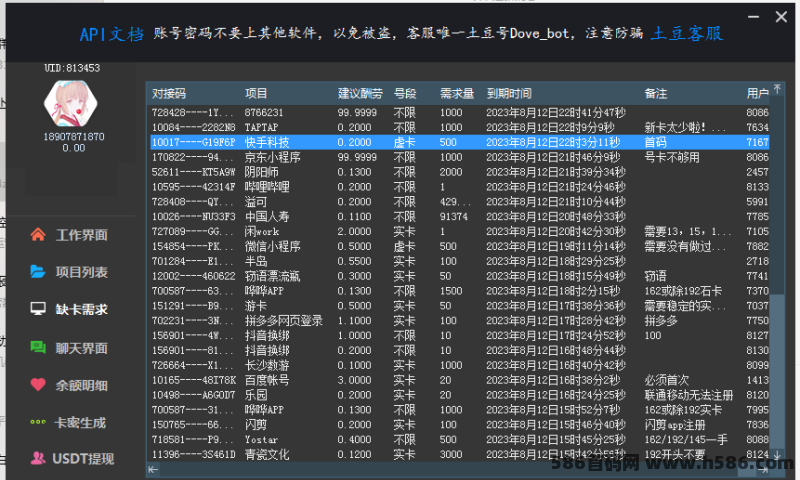The image size is (800, 480).
Task: Click the 哔哔APP row with demand 1000
Action: [x=460, y=410]
